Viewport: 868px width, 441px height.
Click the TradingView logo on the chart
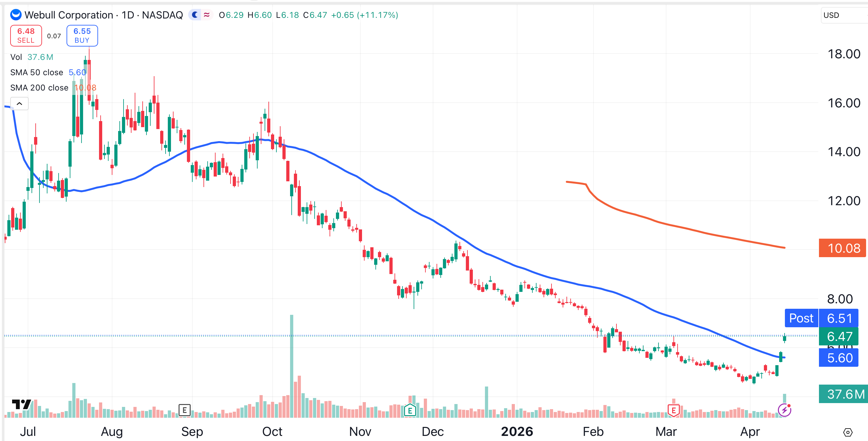point(21,404)
